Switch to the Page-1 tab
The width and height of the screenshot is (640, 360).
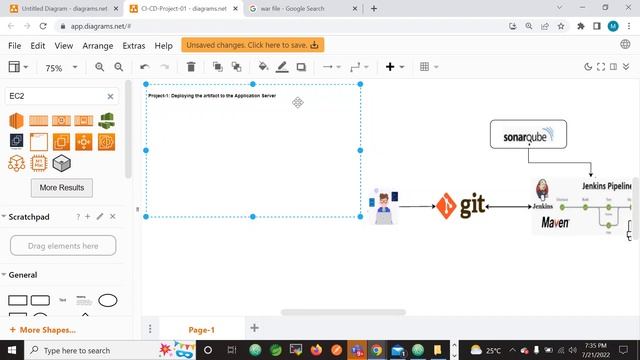pos(202,330)
